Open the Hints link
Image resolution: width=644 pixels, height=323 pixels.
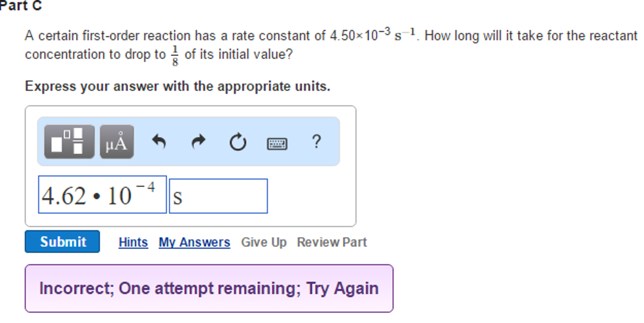coord(133,242)
